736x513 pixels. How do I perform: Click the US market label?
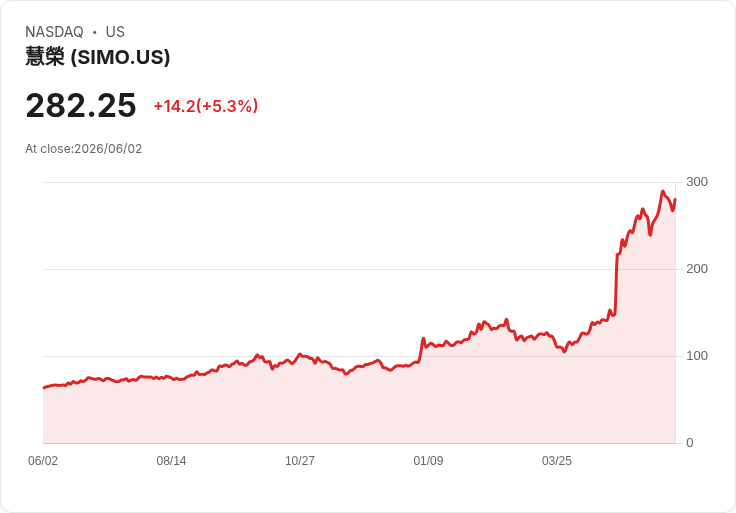115,32
